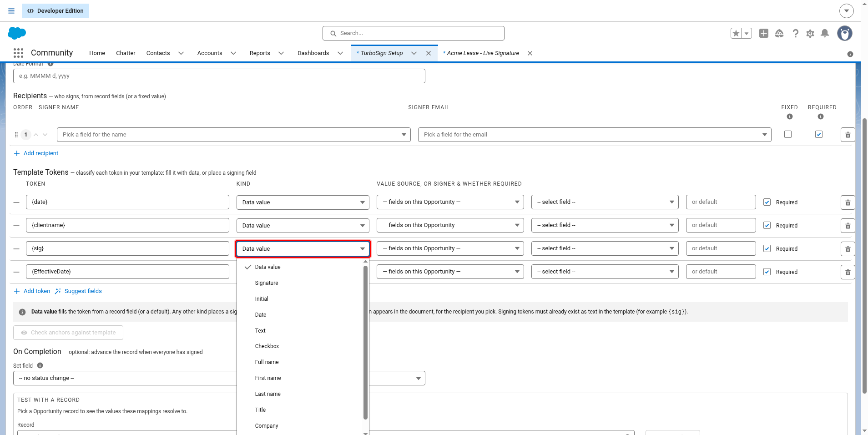
Task: Open Trailhead Guidance Center icon
Action: point(779,33)
